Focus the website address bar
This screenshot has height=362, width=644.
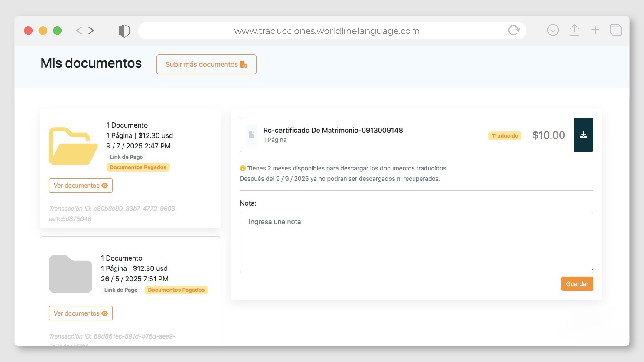tap(327, 31)
